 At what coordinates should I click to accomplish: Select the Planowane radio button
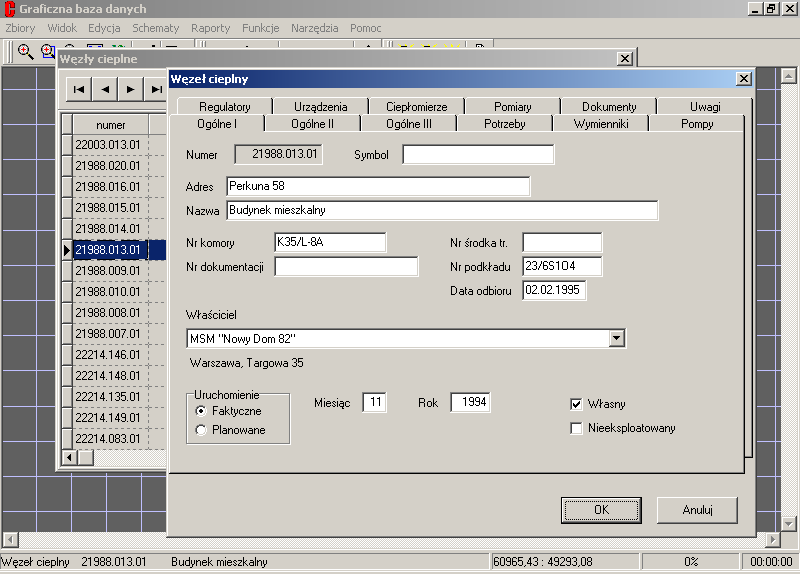201,430
